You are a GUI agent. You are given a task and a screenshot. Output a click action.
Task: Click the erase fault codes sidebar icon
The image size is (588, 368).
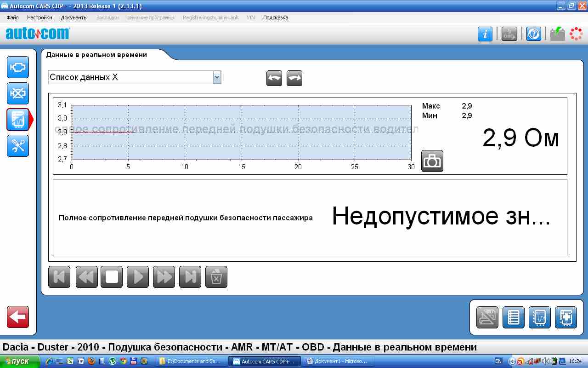(18, 93)
